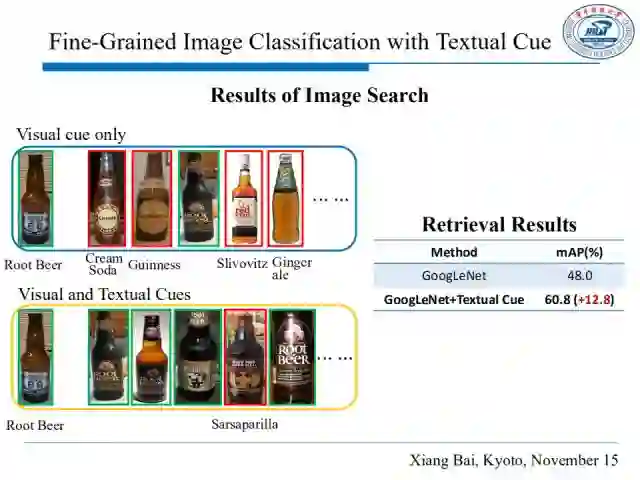Image resolution: width=640 pixels, height=480 pixels.
Task: Click the red-bordered Sarsaparilla bottle thumbnail
Action: pyautogui.click(x=245, y=357)
